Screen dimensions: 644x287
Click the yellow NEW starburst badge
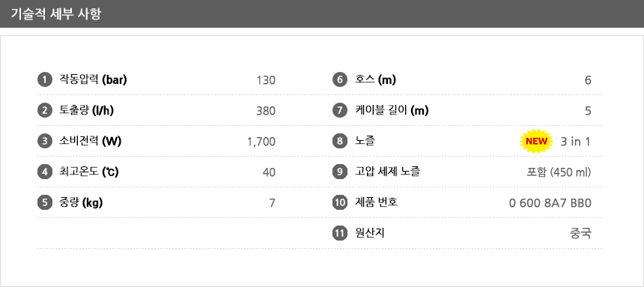pyautogui.click(x=536, y=142)
